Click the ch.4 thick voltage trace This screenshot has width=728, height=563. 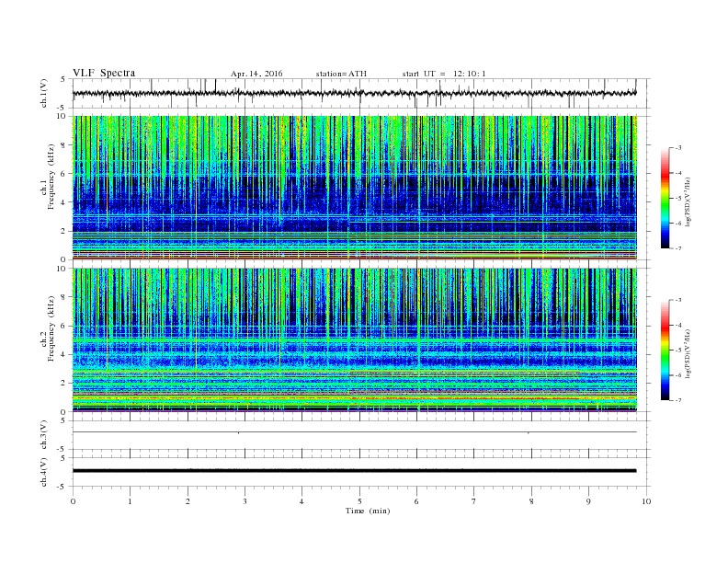coord(355,471)
